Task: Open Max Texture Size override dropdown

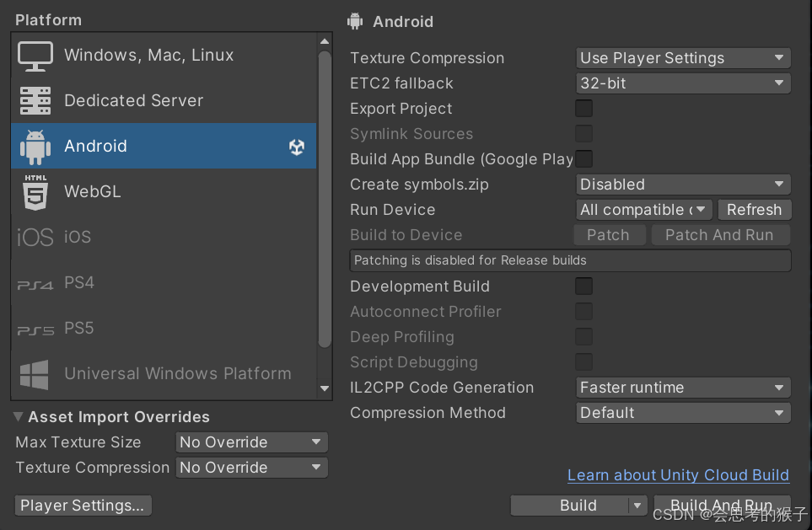Action: (251, 442)
